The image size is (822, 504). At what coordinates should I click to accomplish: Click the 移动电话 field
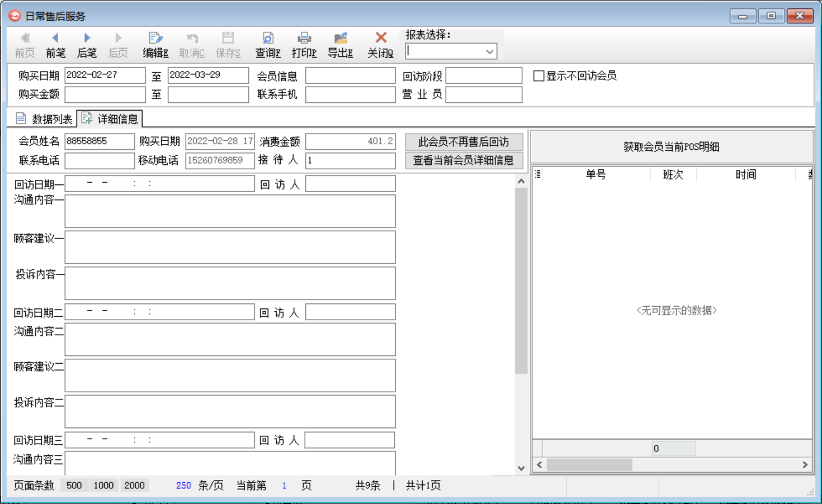(x=220, y=160)
